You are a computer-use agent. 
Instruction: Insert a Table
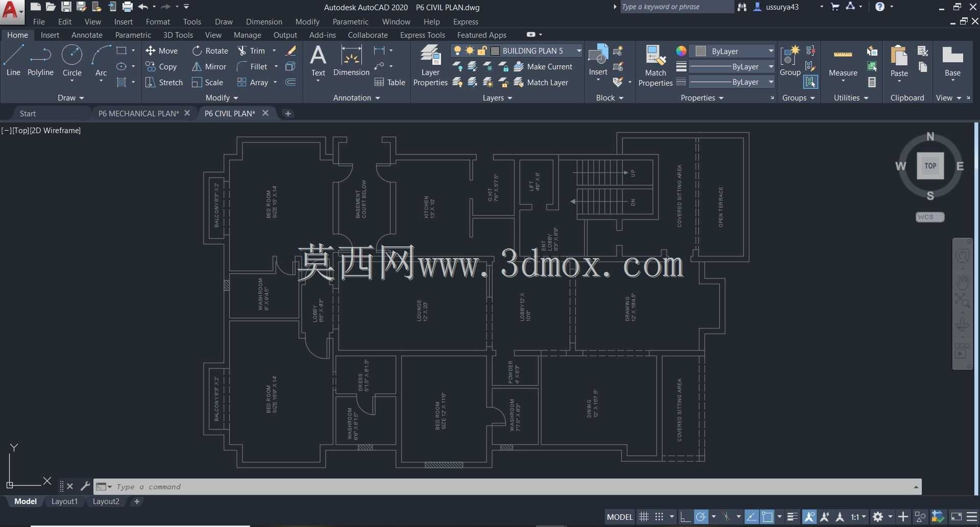[389, 82]
